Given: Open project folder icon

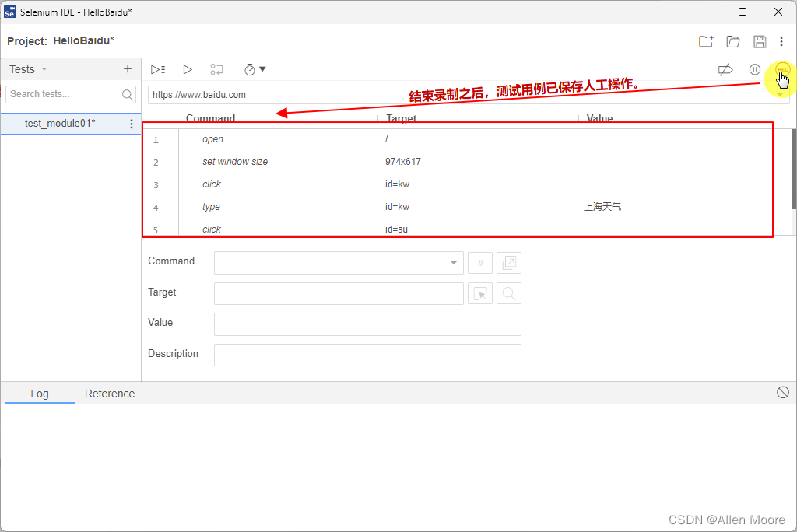Looking at the screenshot, I should (733, 41).
